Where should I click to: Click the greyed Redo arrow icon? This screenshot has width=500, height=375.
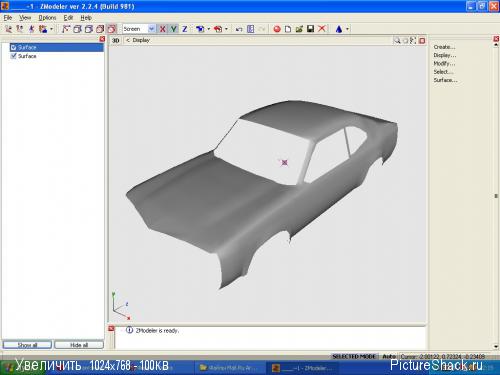point(262,29)
